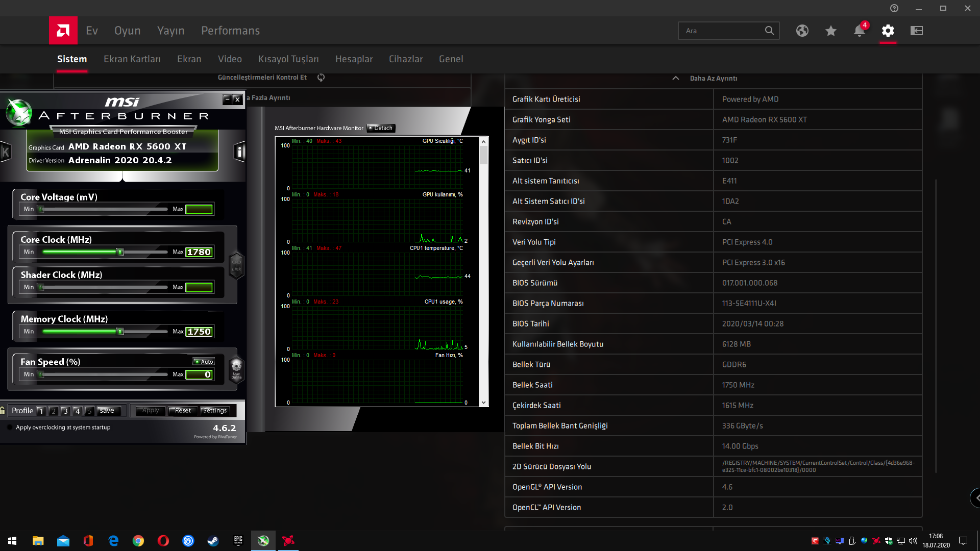Click the help question mark icon
The width and height of the screenshot is (980, 551).
point(894,8)
